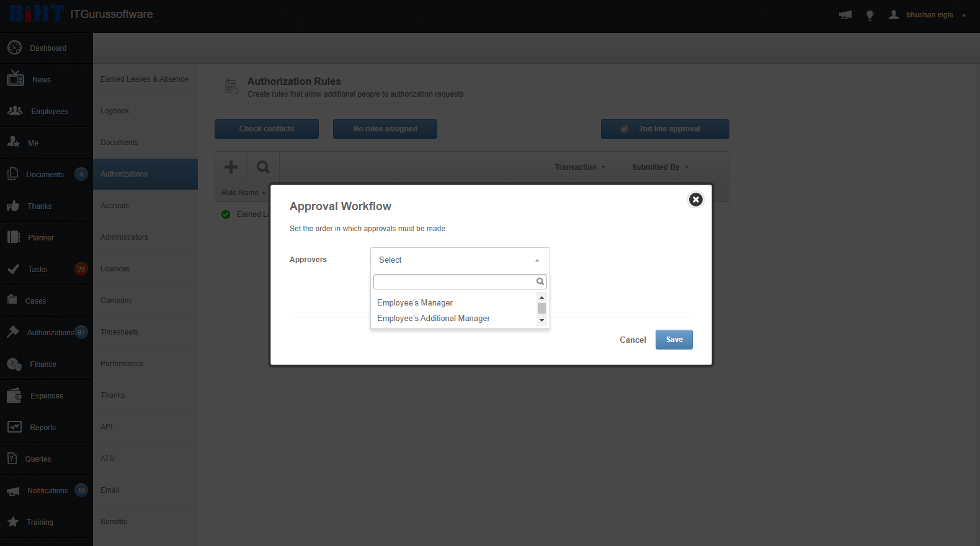Click the Authorization Rules page icon
This screenshot has width=980, height=546.
click(231, 86)
